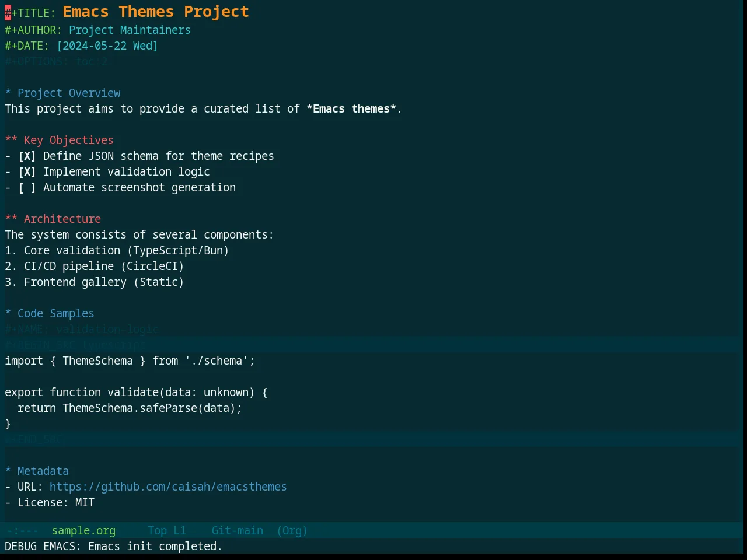This screenshot has width=747, height=560.
Task: Click the Top L1 position indicator
Action: click(x=167, y=531)
